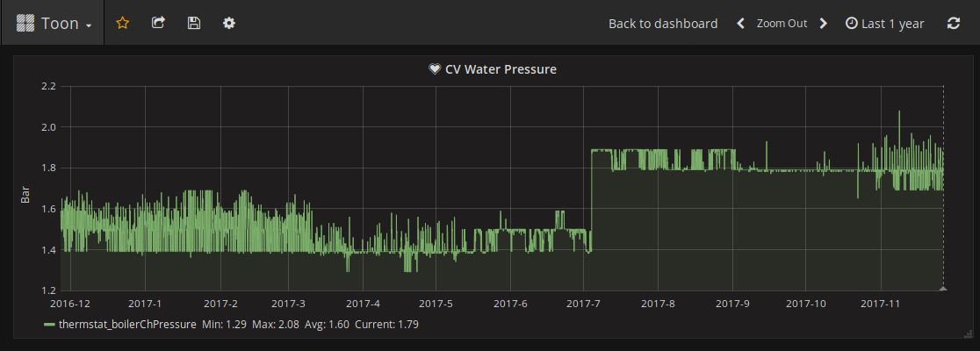Screen dimensions: 980x351
Task: Open color picker for green legend swatch
Action: [x=49, y=325]
